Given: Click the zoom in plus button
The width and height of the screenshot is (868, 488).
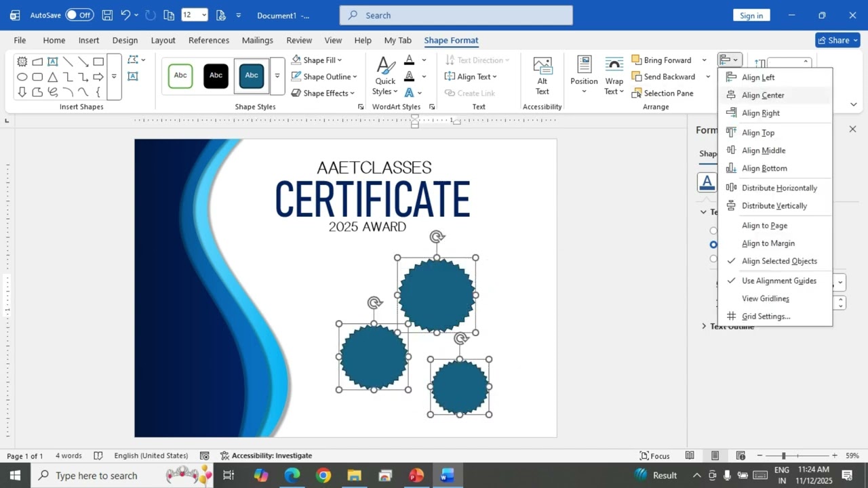Looking at the screenshot, I should click(834, 456).
